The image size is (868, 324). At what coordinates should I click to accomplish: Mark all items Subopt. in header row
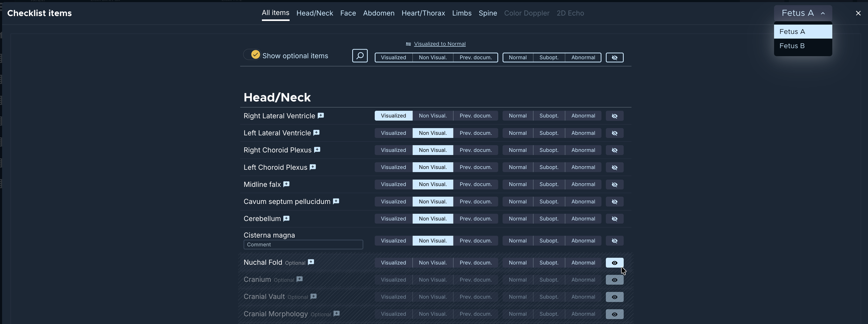click(x=549, y=58)
